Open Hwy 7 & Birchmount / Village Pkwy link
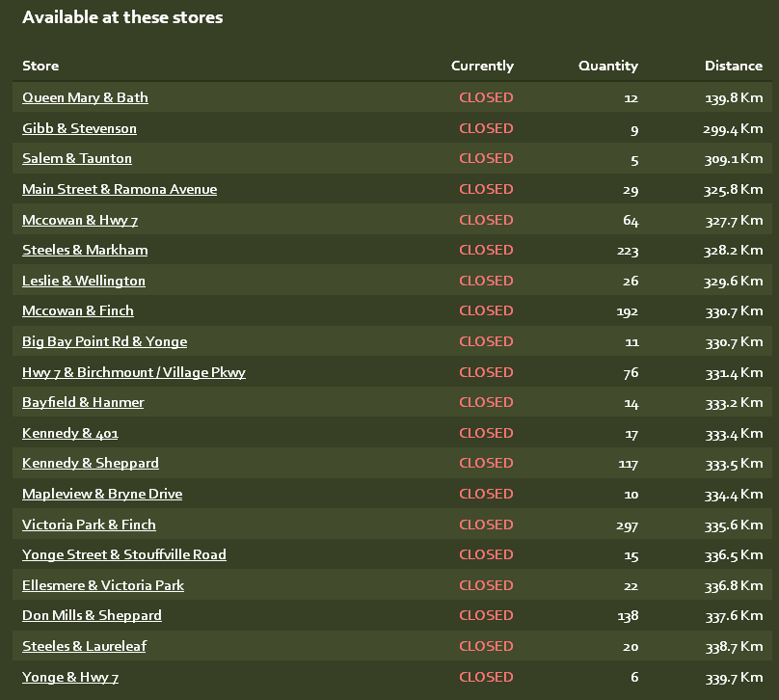The image size is (779, 700). pyautogui.click(x=134, y=372)
